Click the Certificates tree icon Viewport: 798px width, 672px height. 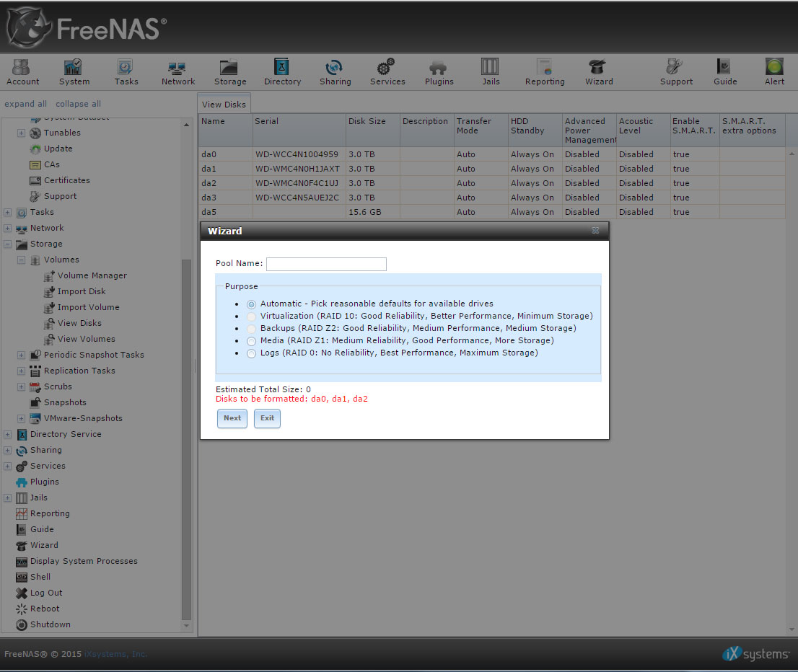[x=35, y=180]
